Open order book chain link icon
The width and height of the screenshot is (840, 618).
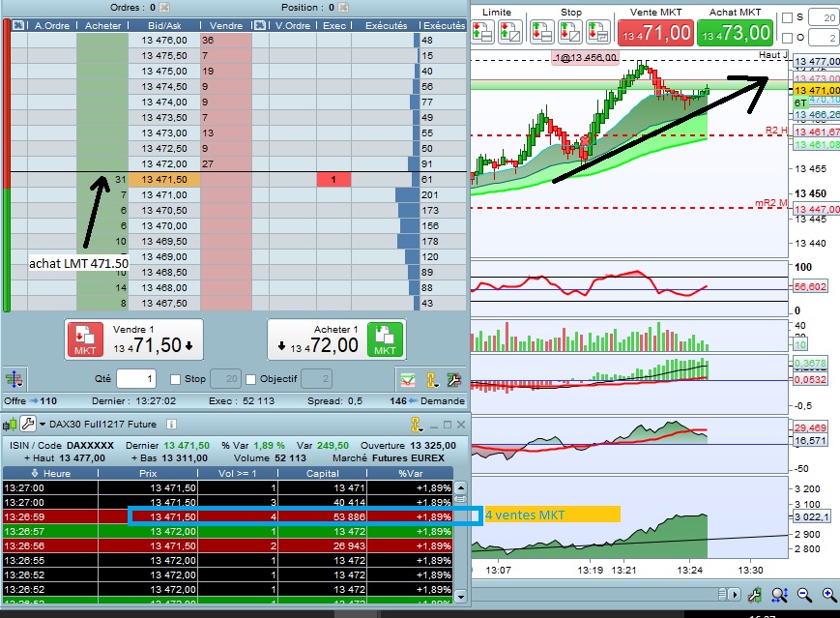[x=431, y=380]
